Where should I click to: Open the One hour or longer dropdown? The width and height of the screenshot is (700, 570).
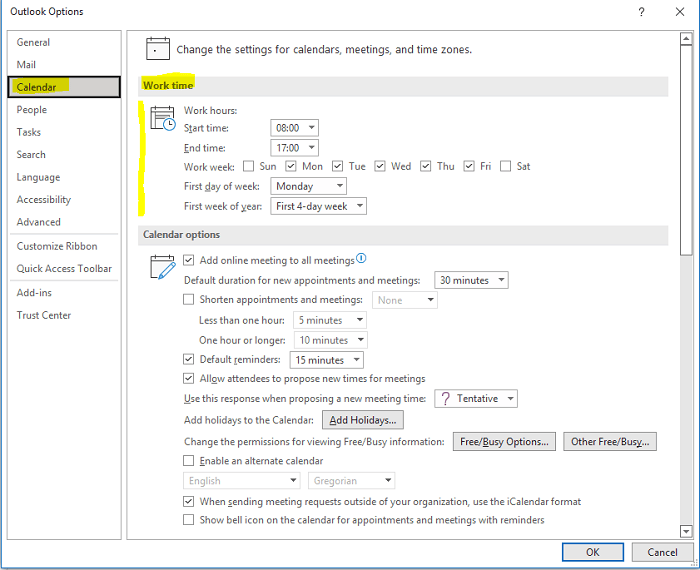[331, 340]
